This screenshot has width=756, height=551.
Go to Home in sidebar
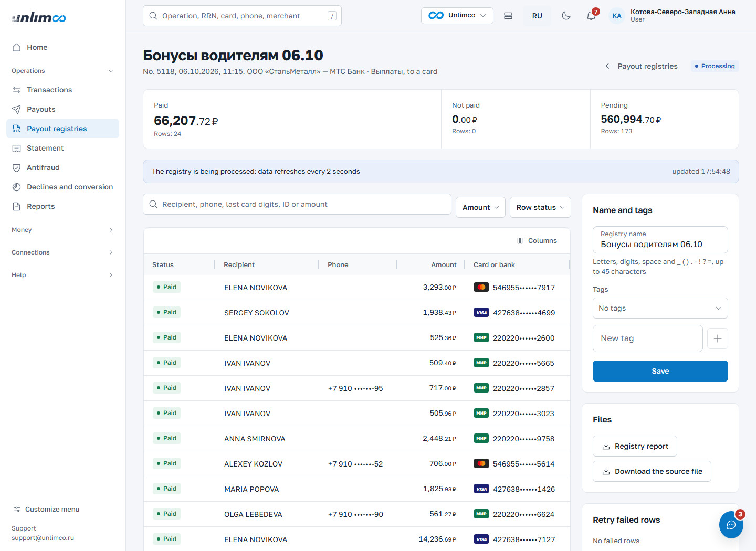point(62,47)
